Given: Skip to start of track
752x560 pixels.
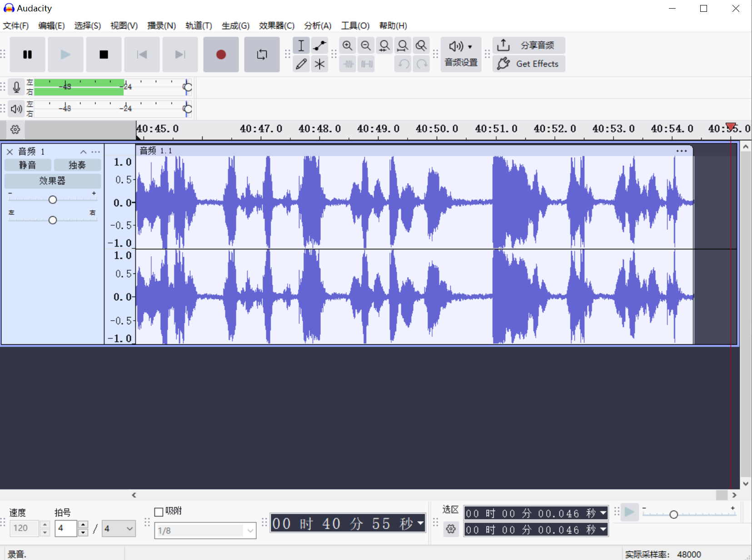Looking at the screenshot, I should (x=142, y=55).
